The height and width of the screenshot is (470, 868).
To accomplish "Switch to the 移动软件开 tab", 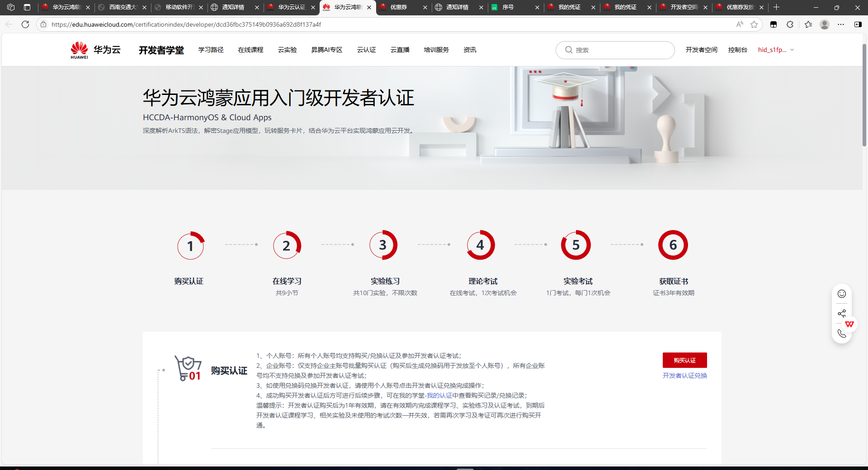I will click(x=179, y=7).
